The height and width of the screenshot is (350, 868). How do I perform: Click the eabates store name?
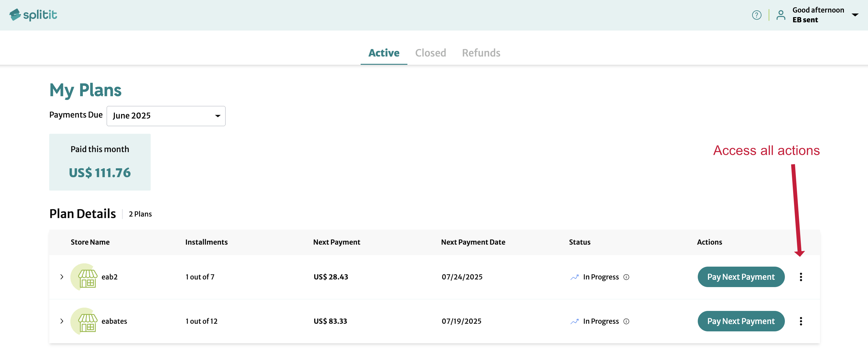click(x=114, y=321)
